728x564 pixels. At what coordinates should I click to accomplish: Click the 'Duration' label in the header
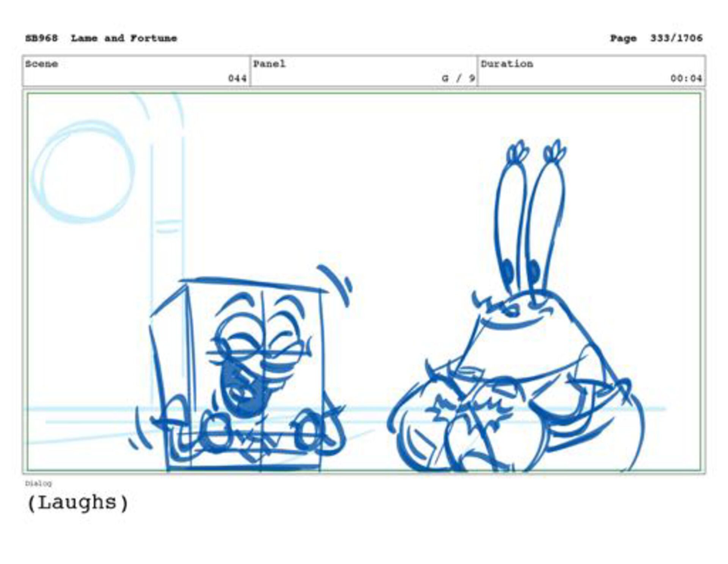coord(507,64)
